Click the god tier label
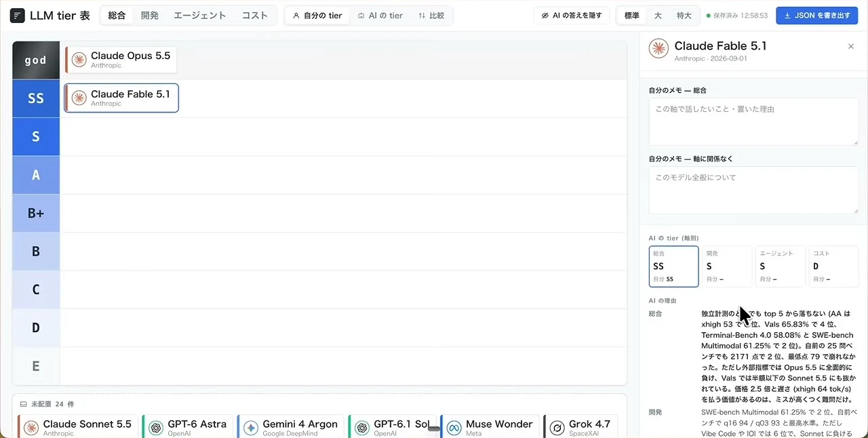This screenshot has height=438, width=868. (36, 60)
